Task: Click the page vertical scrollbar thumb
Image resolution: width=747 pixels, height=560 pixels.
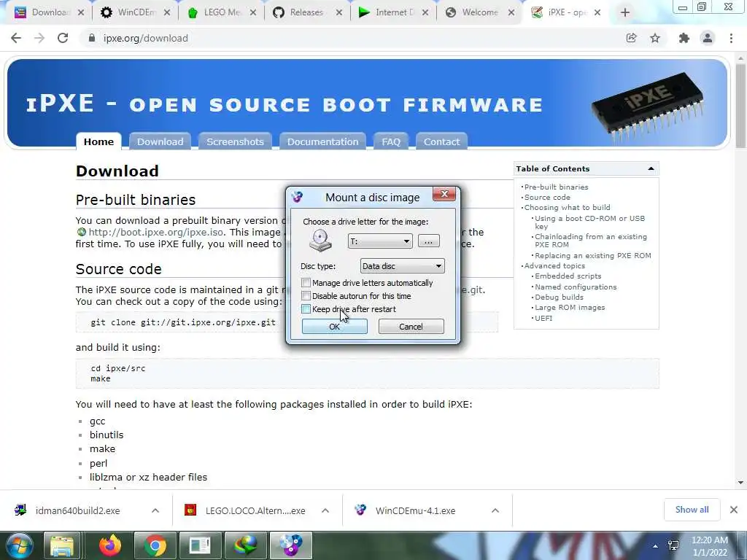Action: 740,106
